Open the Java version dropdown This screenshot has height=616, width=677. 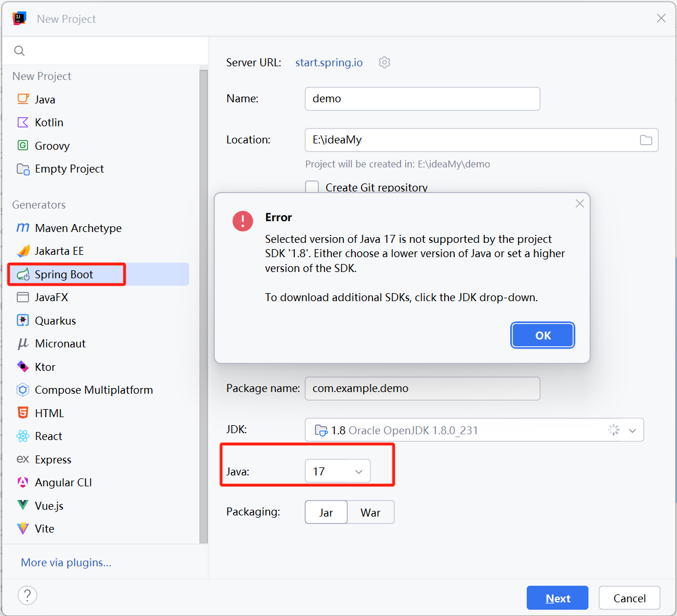(338, 471)
